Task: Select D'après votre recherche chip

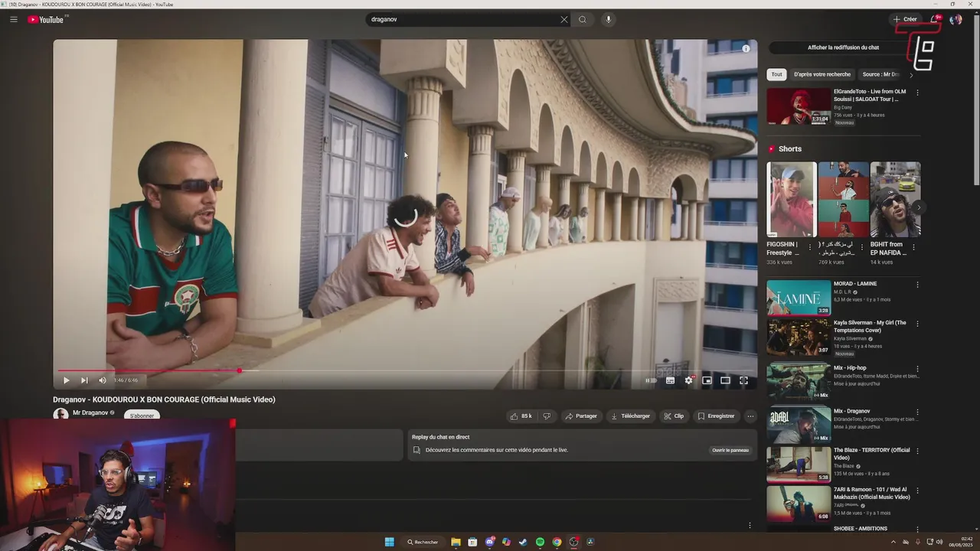Action: [x=822, y=74]
